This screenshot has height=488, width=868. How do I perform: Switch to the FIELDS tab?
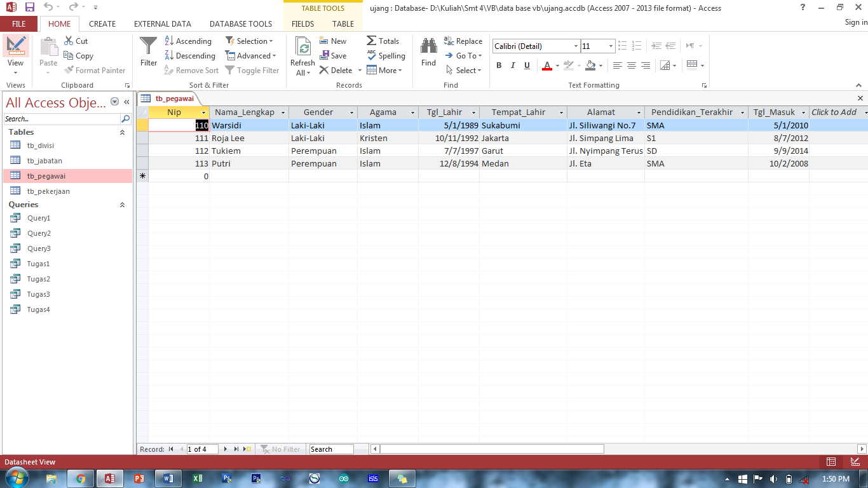(302, 24)
